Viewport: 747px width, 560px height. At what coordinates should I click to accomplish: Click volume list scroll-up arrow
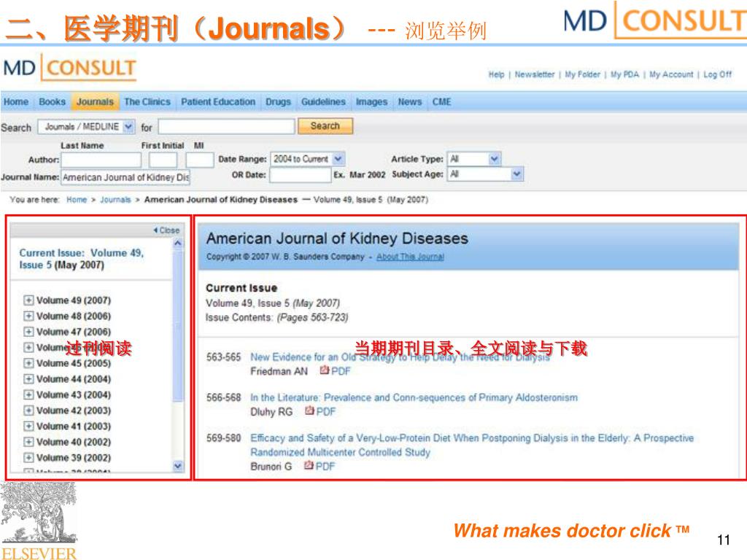tap(178, 243)
